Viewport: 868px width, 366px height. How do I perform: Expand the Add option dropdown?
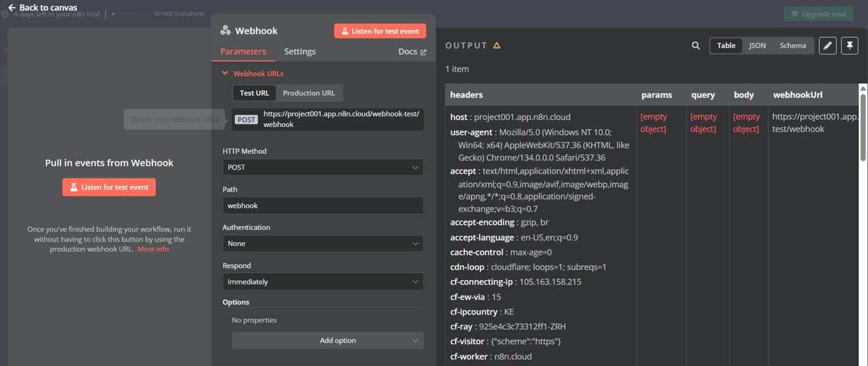327,340
